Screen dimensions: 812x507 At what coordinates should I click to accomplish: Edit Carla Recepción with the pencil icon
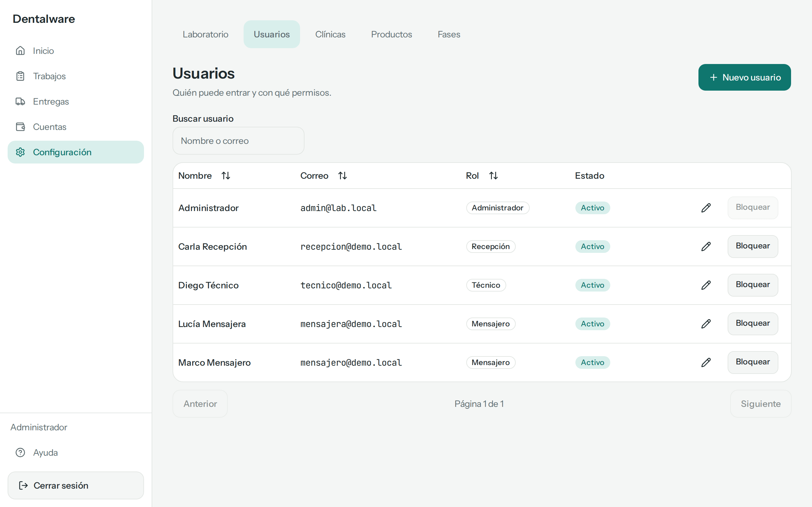(x=706, y=247)
